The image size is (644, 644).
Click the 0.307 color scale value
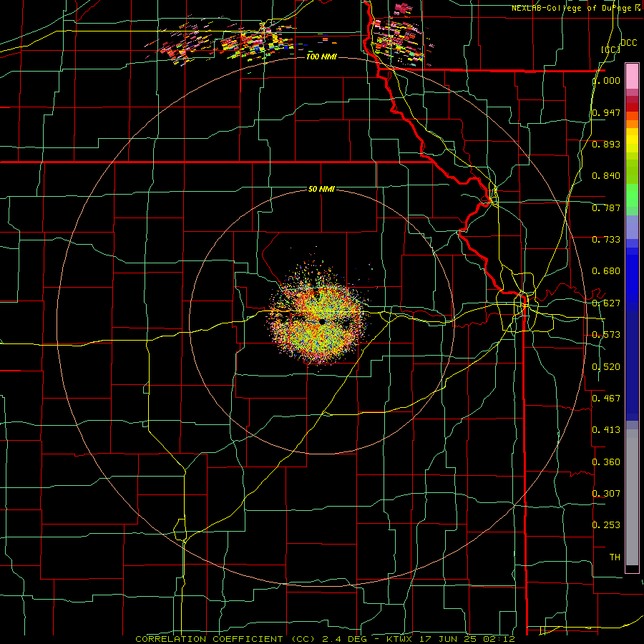pos(606,493)
